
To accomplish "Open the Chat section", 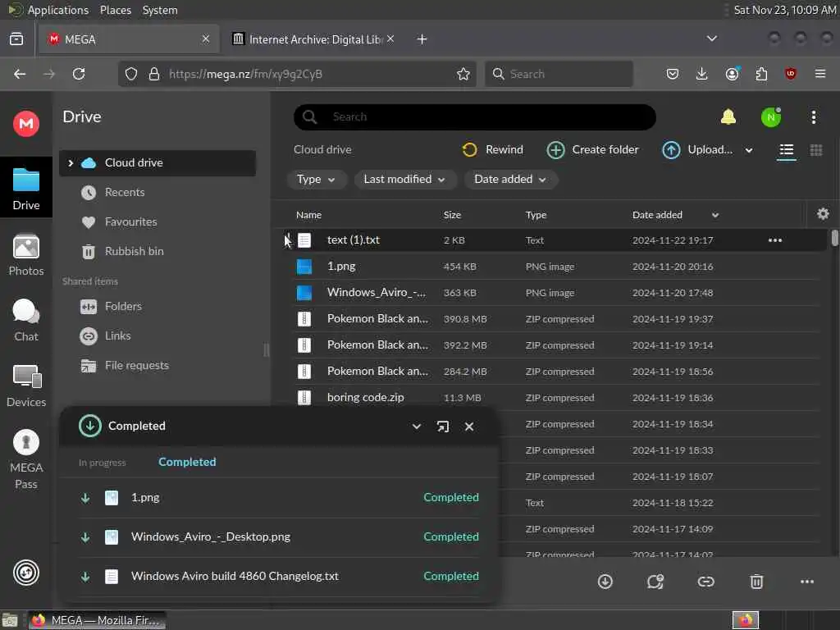I will [25, 321].
